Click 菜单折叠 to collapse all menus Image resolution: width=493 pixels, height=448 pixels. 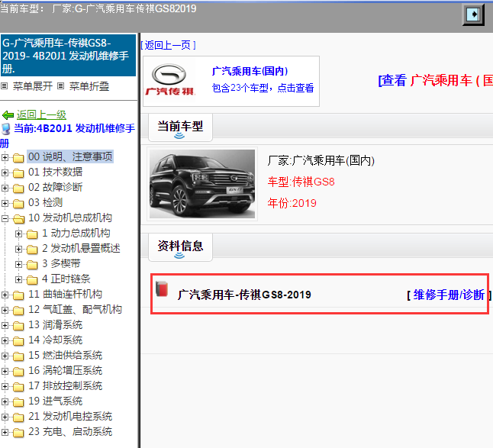coord(89,86)
